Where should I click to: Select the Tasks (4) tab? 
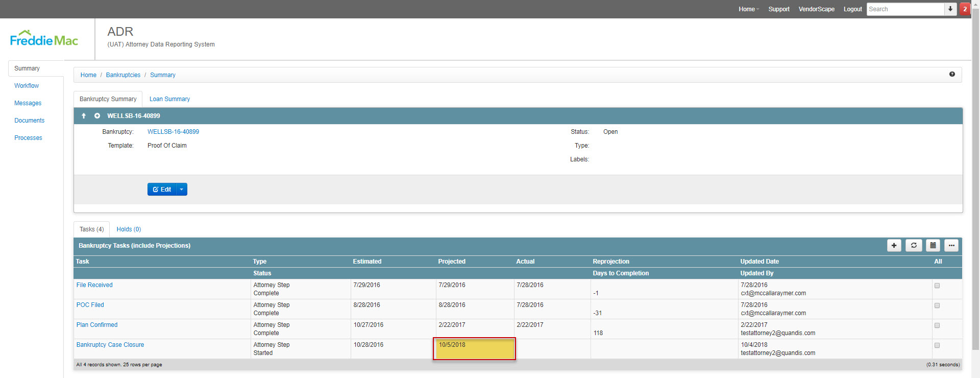91,229
